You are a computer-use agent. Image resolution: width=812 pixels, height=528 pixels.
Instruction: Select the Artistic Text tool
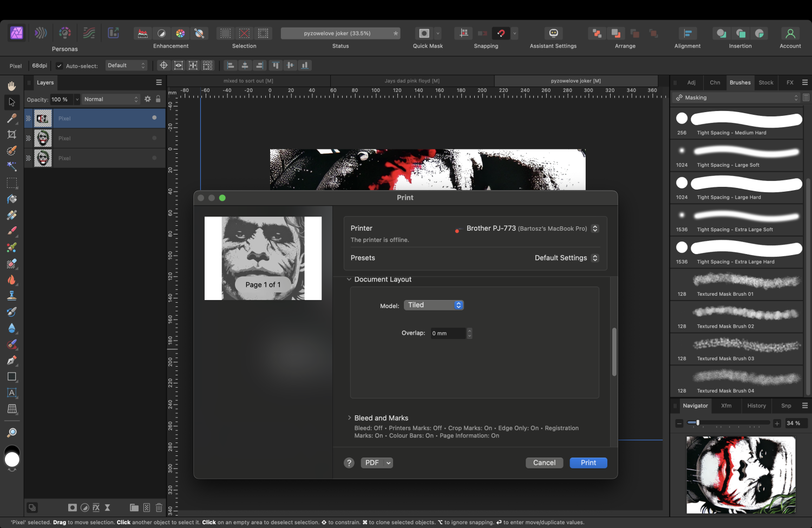click(x=12, y=393)
